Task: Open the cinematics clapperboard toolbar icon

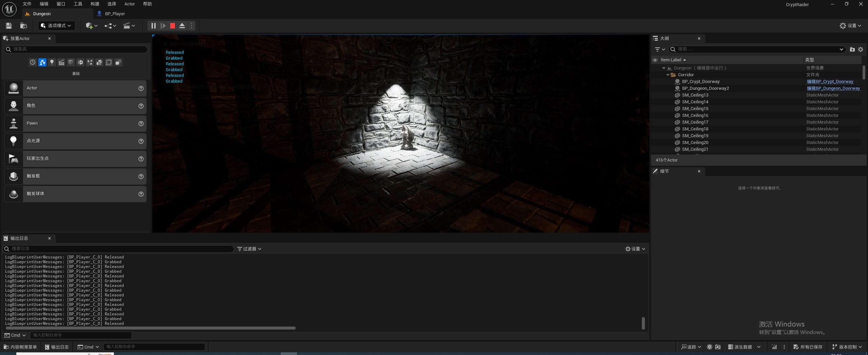Action: click(129, 26)
